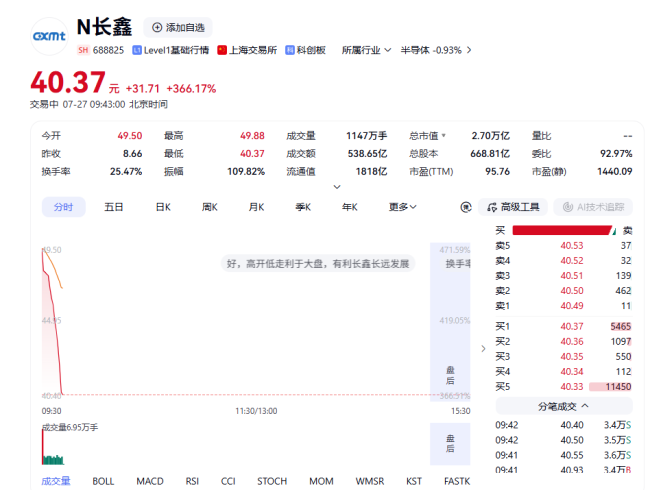Toggle 总市值 dropdown triangle

(x=444, y=135)
